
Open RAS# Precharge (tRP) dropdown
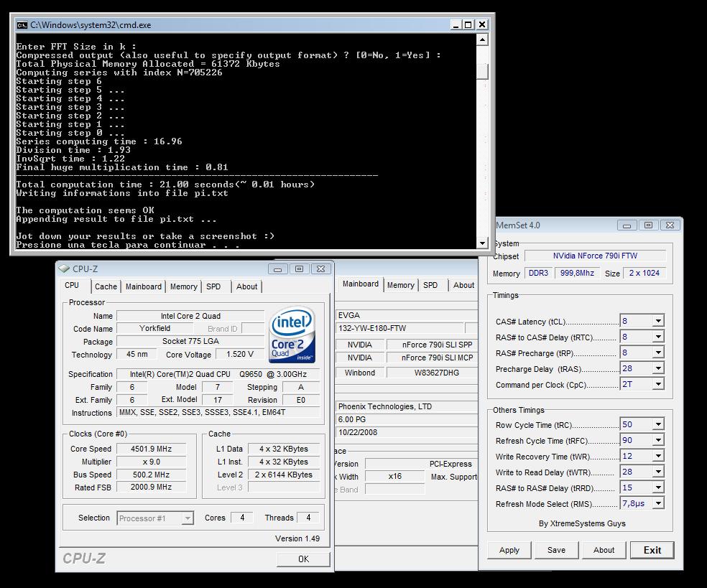click(x=658, y=353)
